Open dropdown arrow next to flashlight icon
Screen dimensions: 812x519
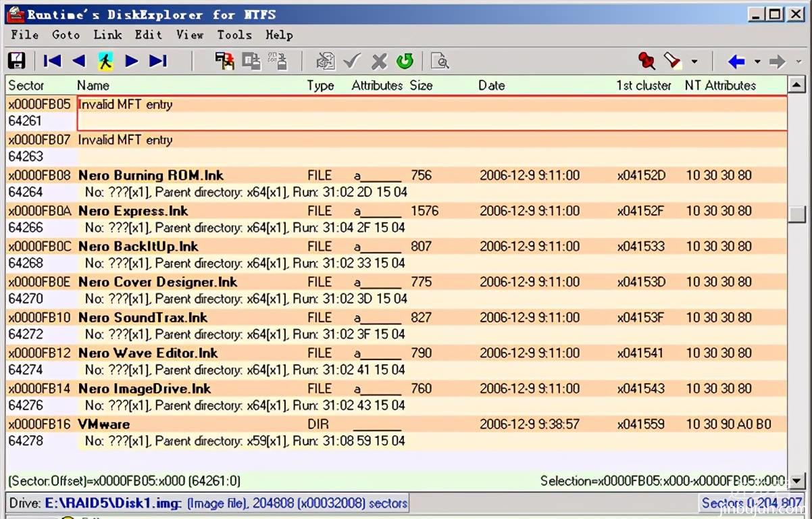694,61
